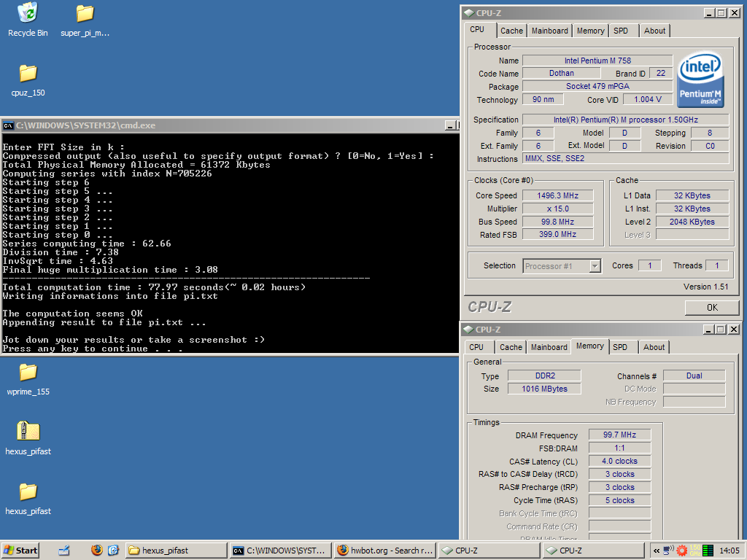Click Core VID value 1.004 V
747x560 pixels.
pos(648,99)
